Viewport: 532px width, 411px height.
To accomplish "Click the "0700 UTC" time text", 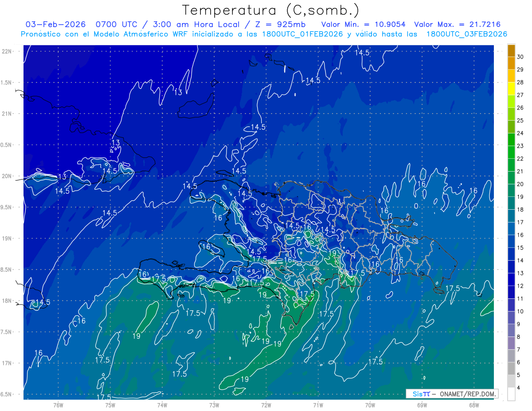I will 116,24.
